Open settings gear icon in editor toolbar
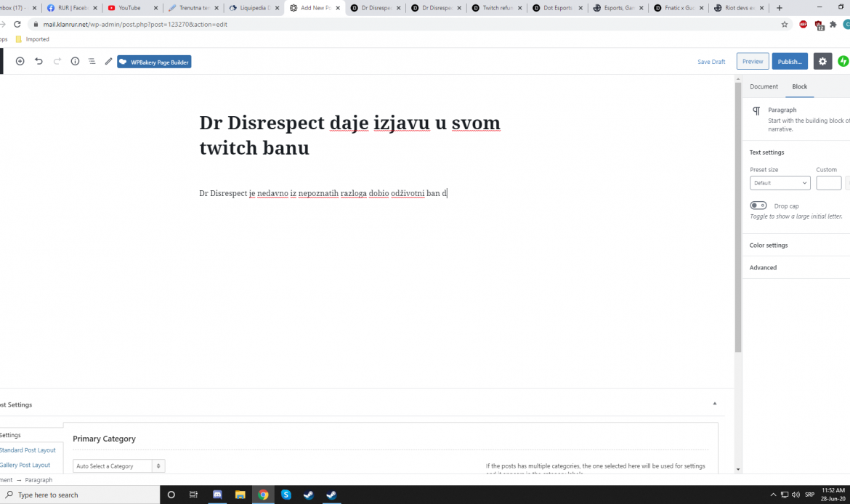Image resolution: width=850 pixels, height=504 pixels. click(822, 62)
